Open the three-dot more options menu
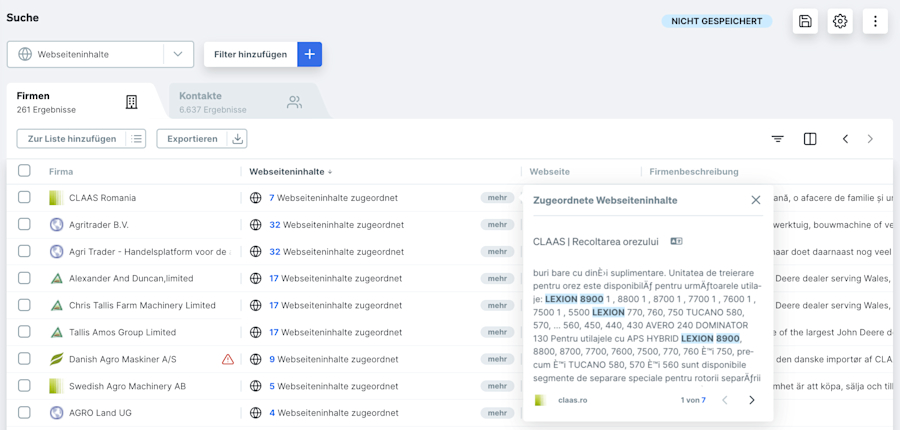Image resolution: width=900 pixels, height=430 pixels. tap(875, 21)
